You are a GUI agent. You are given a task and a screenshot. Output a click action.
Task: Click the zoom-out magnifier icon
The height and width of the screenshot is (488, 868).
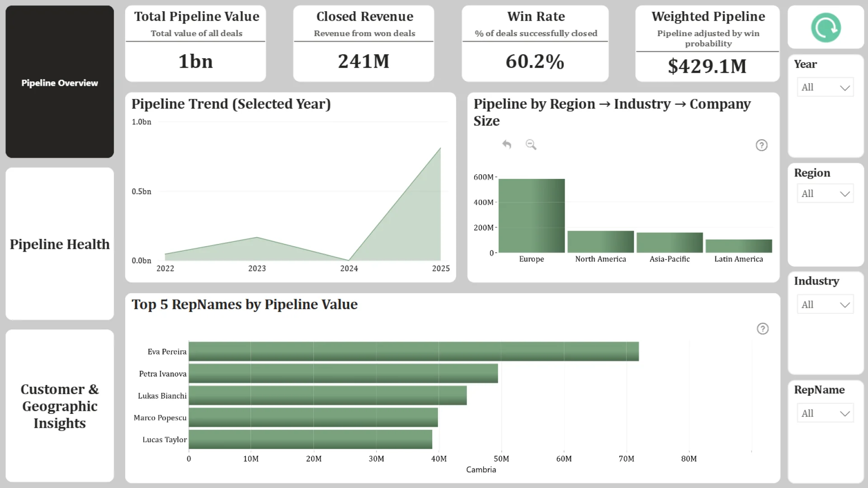(531, 145)
